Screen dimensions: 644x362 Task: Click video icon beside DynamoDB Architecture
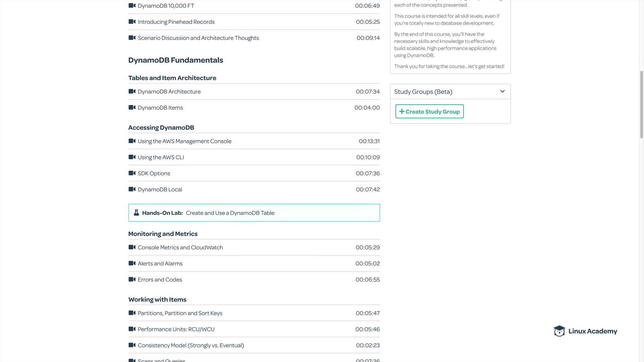coord(132,92)
